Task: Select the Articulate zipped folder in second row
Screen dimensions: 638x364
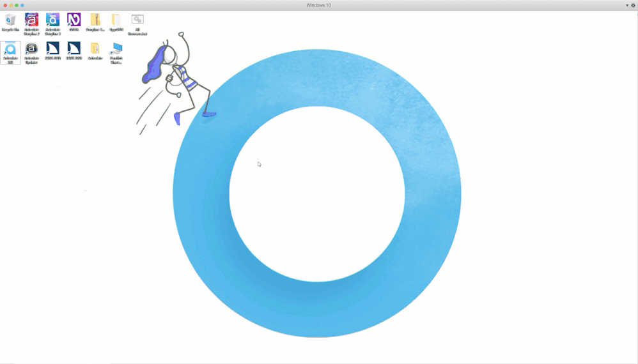Action: pos(95,51)
